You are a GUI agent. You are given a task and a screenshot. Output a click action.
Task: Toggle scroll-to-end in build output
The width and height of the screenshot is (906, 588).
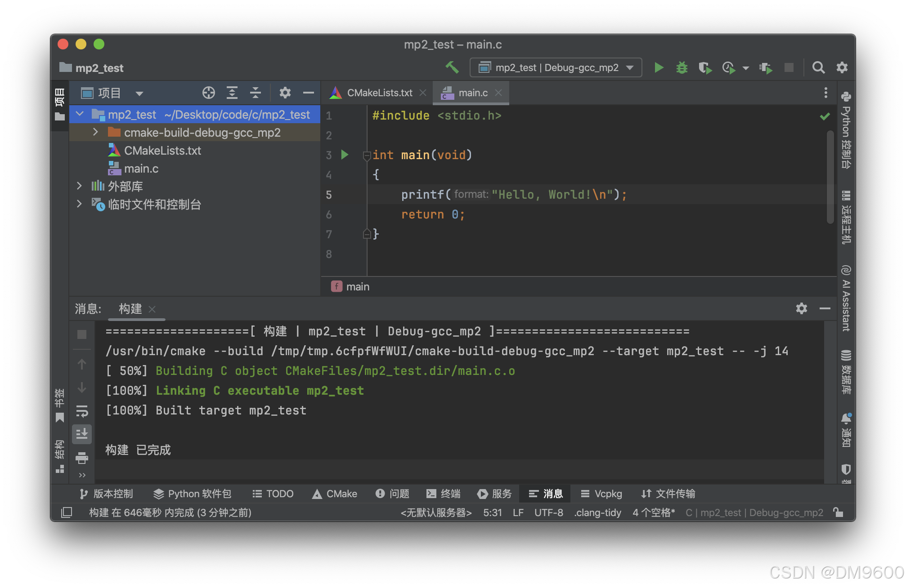click(x=82, y=434)
